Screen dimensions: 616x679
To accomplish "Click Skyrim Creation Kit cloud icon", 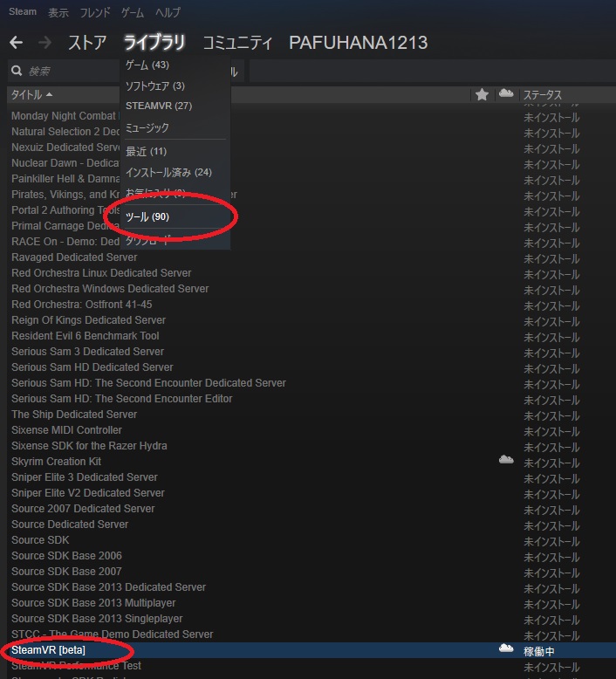I will [x=506, y=459].
